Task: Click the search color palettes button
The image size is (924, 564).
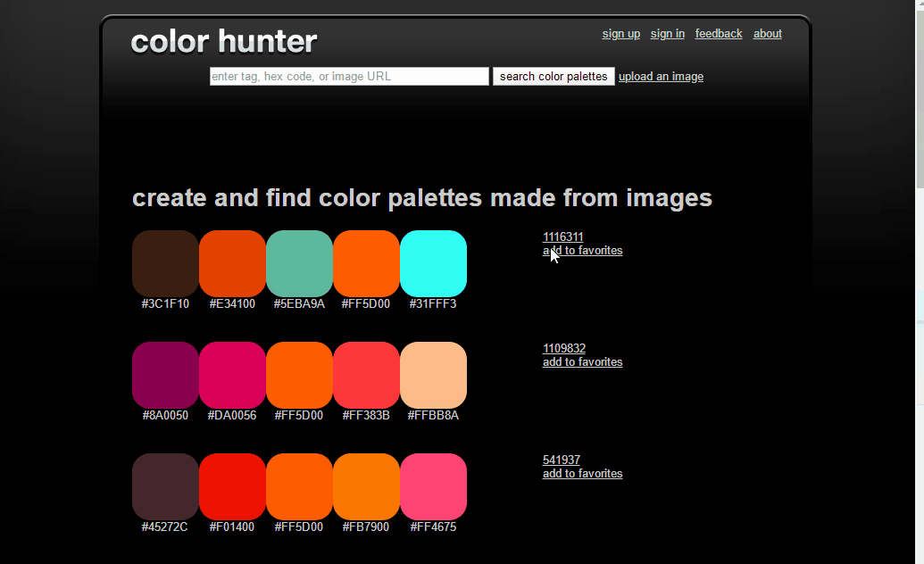Action: tap(554, 77)
